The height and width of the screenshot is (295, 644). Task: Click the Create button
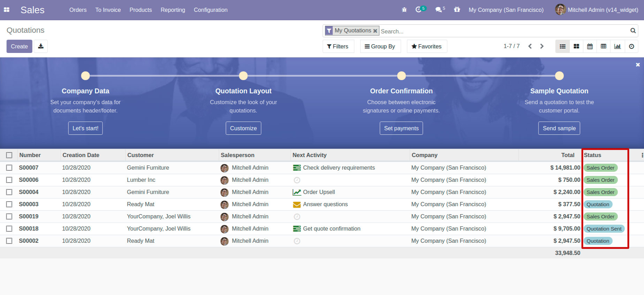tap(20, 46)
